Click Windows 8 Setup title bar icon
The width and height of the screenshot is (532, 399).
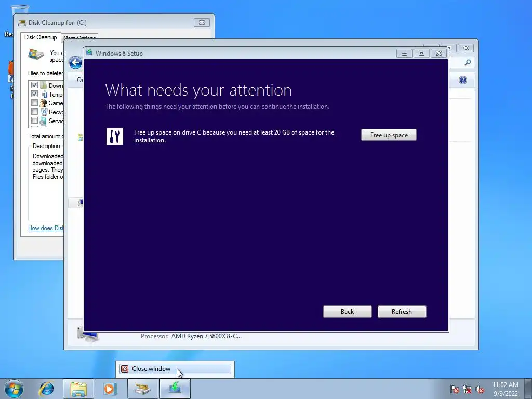[x=89, y=52]
